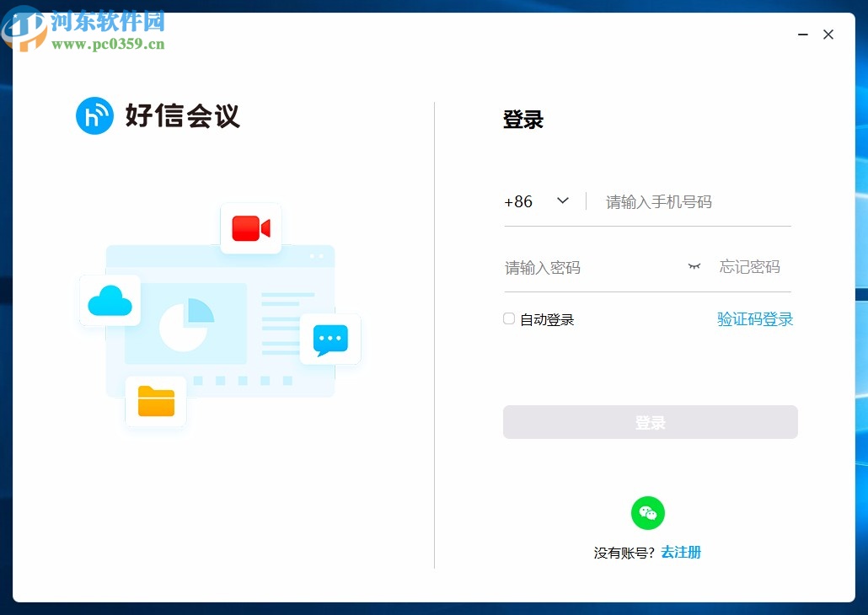Open registration via 去注册 link
Screen dimensions: 868x615
point(680,552)
